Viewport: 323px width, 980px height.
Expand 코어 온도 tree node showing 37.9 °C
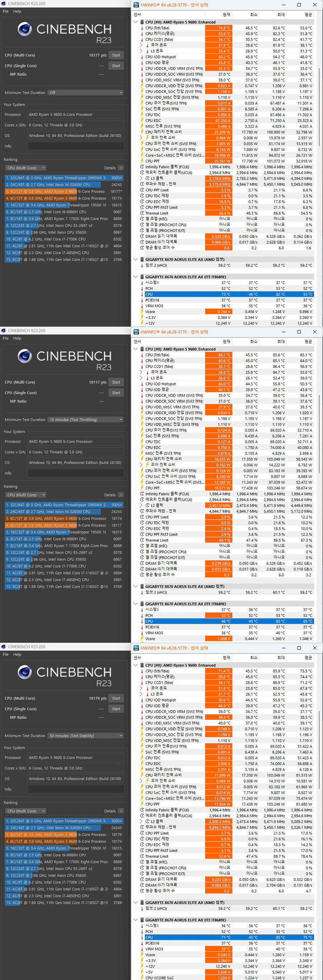(x=141, y=45)
